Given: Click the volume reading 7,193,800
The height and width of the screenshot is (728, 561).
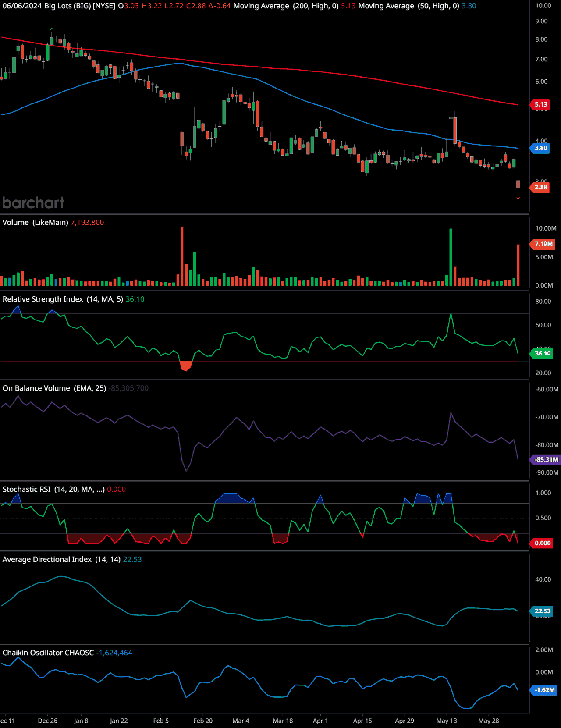Looking at the screenshot, I should (87, 223).
